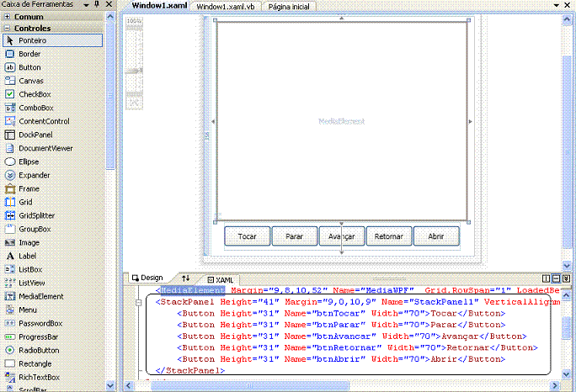This screenshot has width=576, height=392.
Task: Click the swap panes arrows icon
Action: point(186,278)
